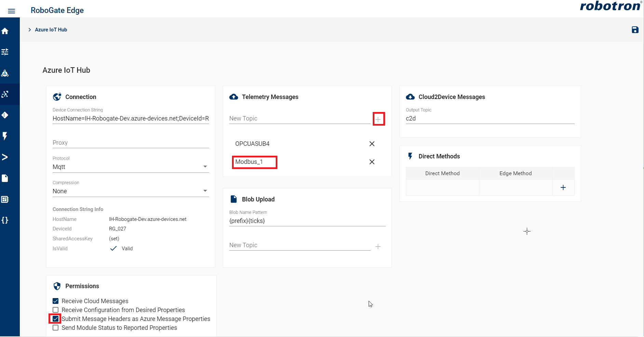The width and height of the screenshot is (644, 337).
Task: Open the hamburger navigation menu
Action: pyautogui.click(x=11, y=11)
